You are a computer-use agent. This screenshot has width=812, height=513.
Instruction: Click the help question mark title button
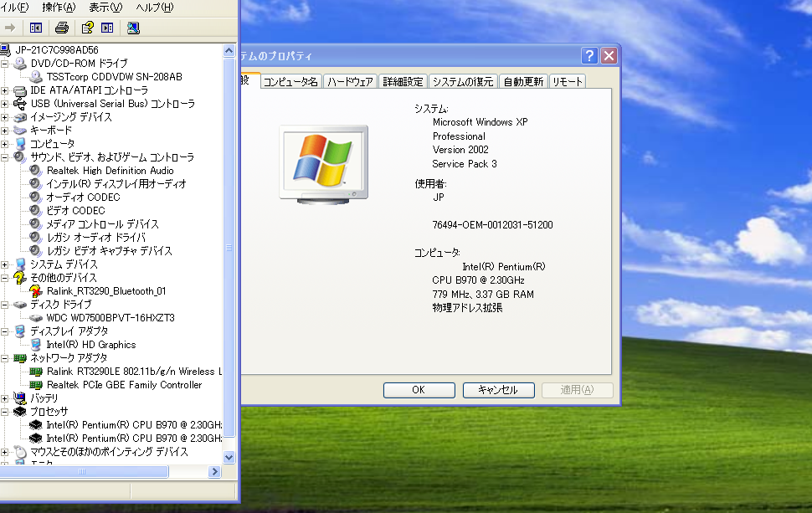589,55
